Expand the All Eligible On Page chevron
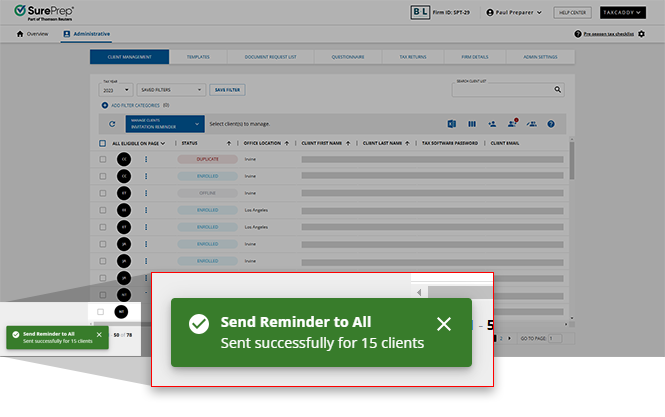665x417 pixels. click(x=163, y=143)
